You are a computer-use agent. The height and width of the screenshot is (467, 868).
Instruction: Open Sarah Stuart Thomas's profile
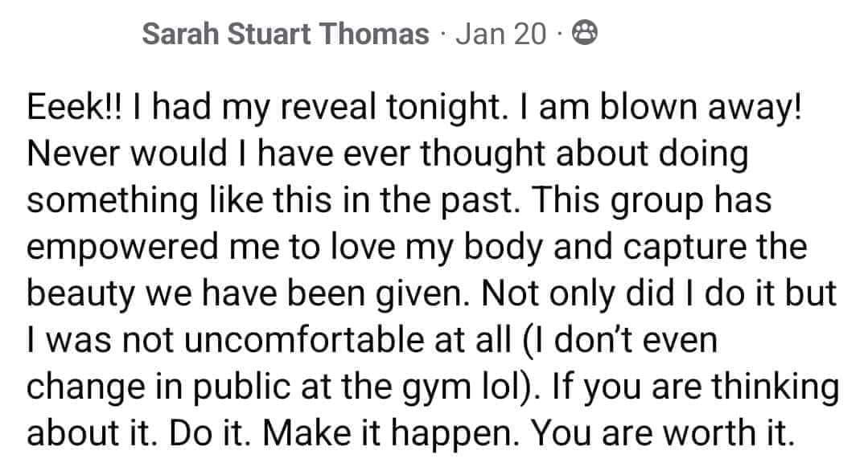tap(285, 34)
